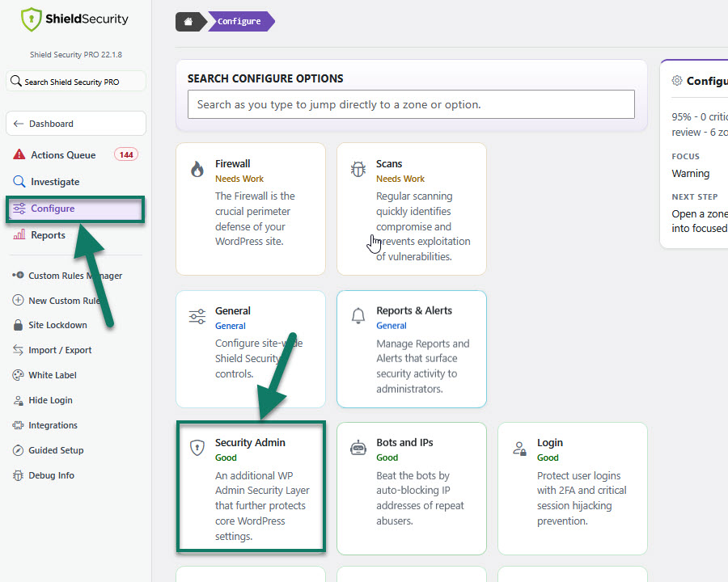Click the Import / Export arrows icon
This screenshot has height=582, width=728.
pyautogui.click(x=18, y=350)
